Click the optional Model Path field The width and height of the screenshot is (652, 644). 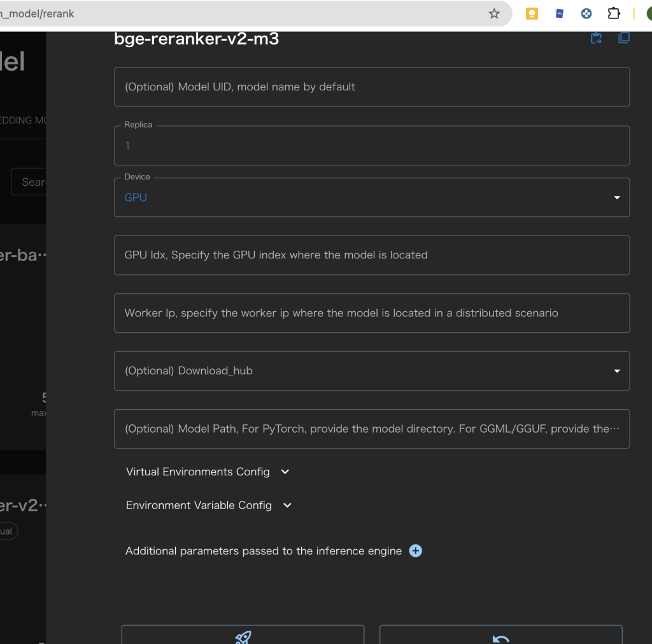(x=372, y=429)
